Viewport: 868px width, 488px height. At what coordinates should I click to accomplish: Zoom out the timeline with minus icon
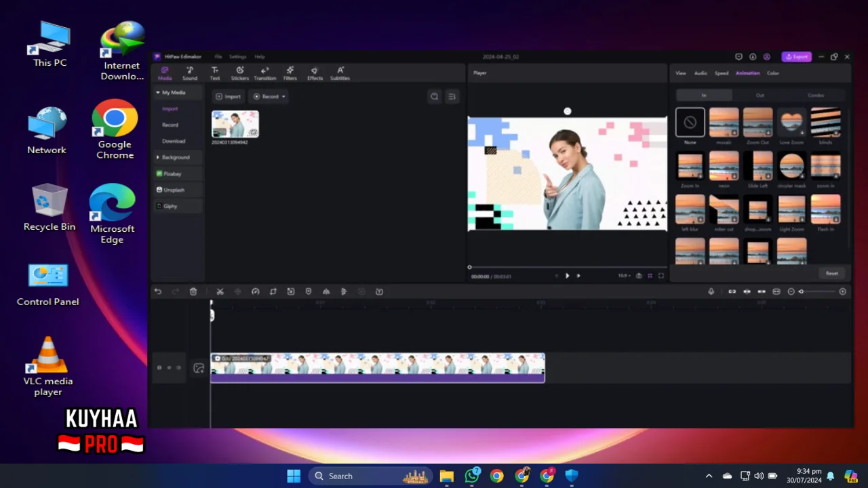pos(791,291)
